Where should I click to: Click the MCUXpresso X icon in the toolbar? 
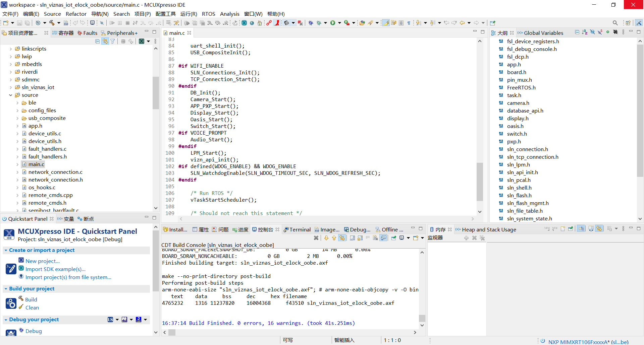(x=244, y=23)
